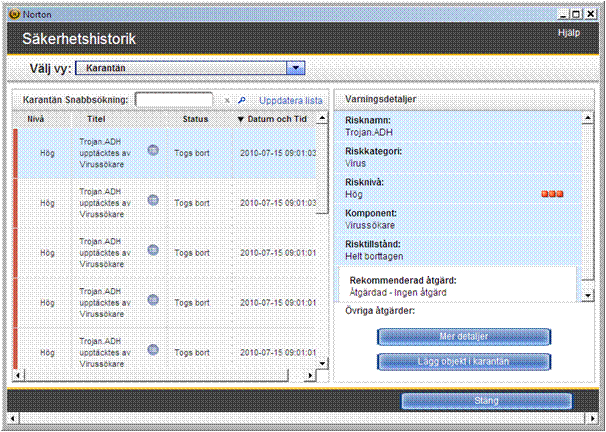
Task: Sort list by Nivå column header
Action: (x=36, y=119)
